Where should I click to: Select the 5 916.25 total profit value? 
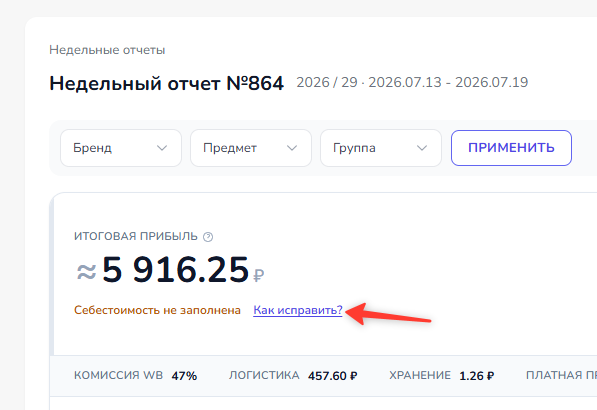pos(176,270)
